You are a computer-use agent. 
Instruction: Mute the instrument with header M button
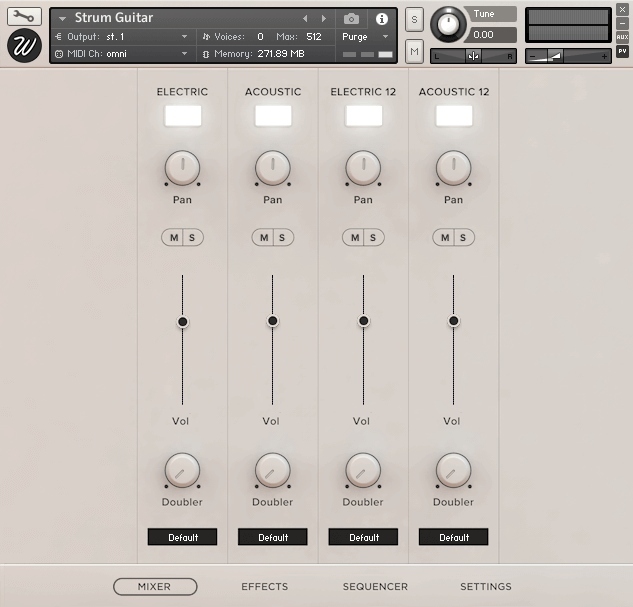pos(414,50)
